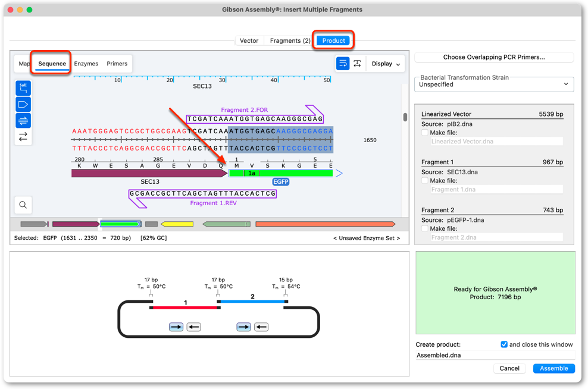Image resolution: width=588 pixels, height=389 pixels.
Task: Toggle the show primers icon in side toolbar
Action: tap(23, 120)
